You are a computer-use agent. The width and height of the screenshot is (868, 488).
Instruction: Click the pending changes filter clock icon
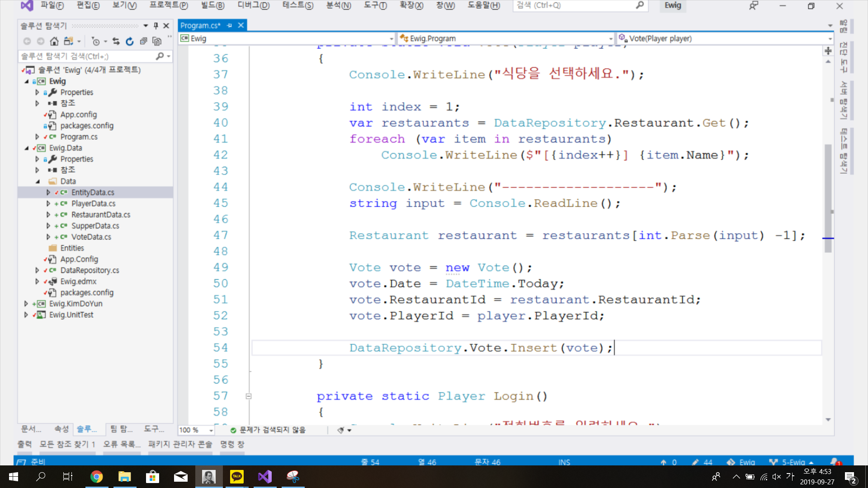pos(95,42)
